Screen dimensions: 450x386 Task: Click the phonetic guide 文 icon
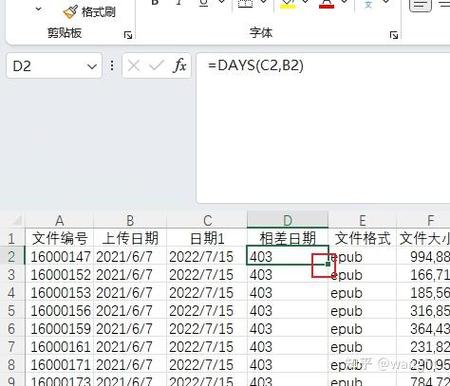click(368, 4)
